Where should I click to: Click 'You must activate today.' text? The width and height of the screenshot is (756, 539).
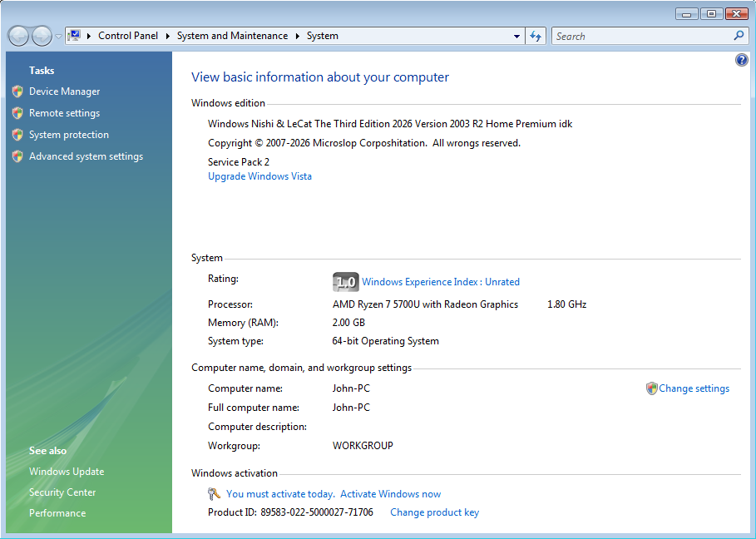pyautogui.click(x=280, y=494)
